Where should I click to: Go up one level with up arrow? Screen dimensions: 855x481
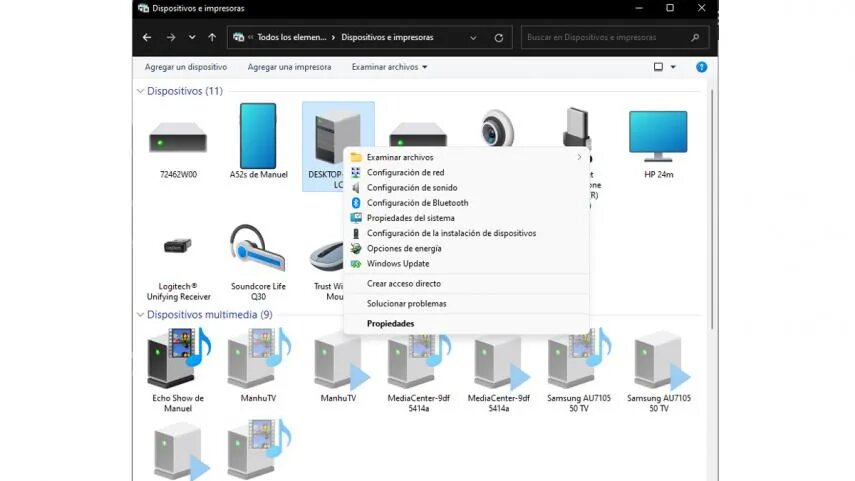click(212, 37)
